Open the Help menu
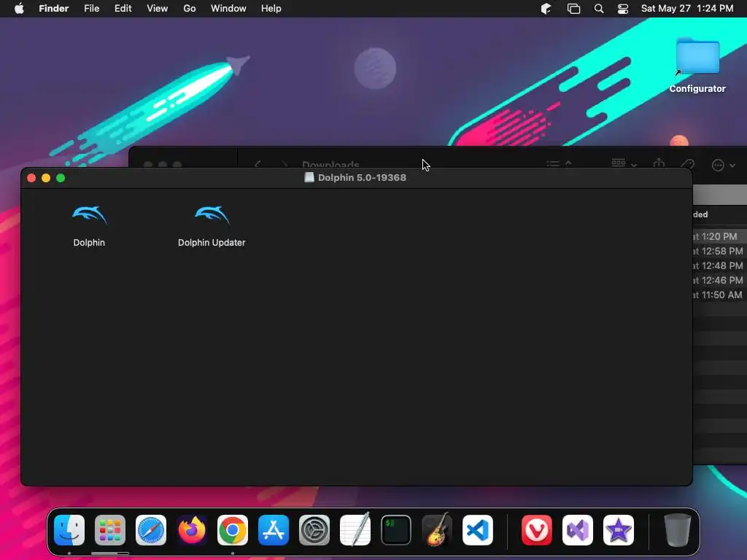This screenshot has height=560, width=747. point(271,9)
